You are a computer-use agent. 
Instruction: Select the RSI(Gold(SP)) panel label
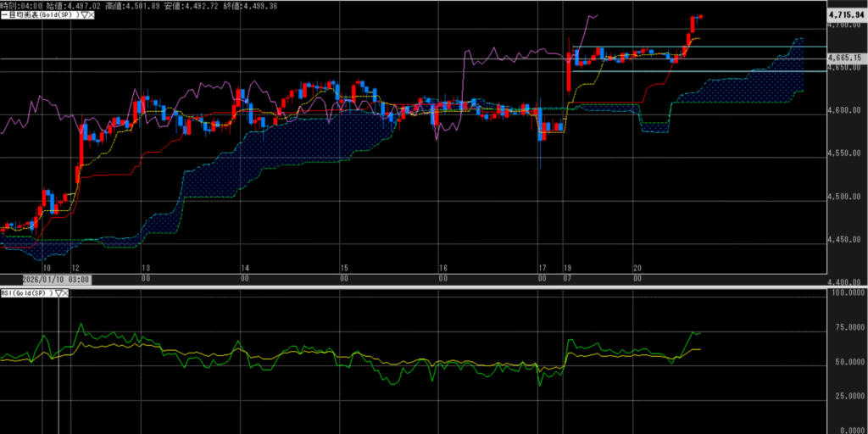pos(25,293)
